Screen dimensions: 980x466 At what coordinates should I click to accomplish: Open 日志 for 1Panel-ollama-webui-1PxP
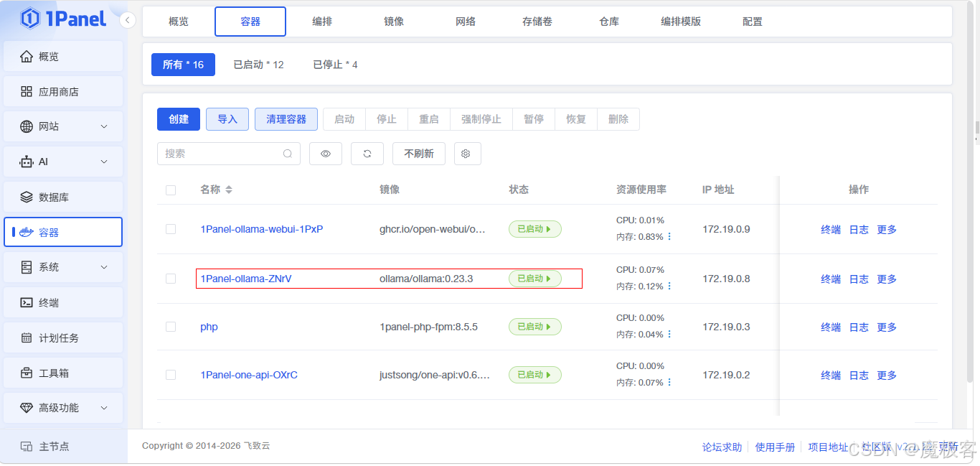coord(859,230)
